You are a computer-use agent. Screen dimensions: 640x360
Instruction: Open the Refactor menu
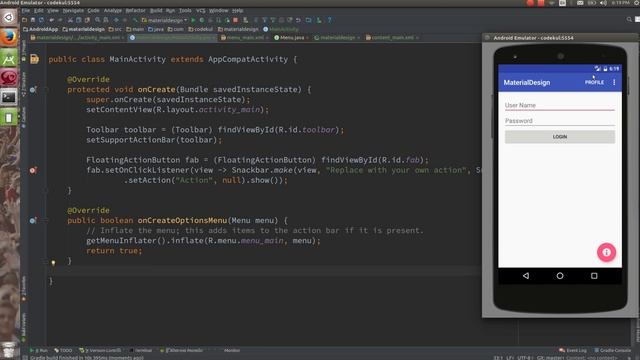136,11
